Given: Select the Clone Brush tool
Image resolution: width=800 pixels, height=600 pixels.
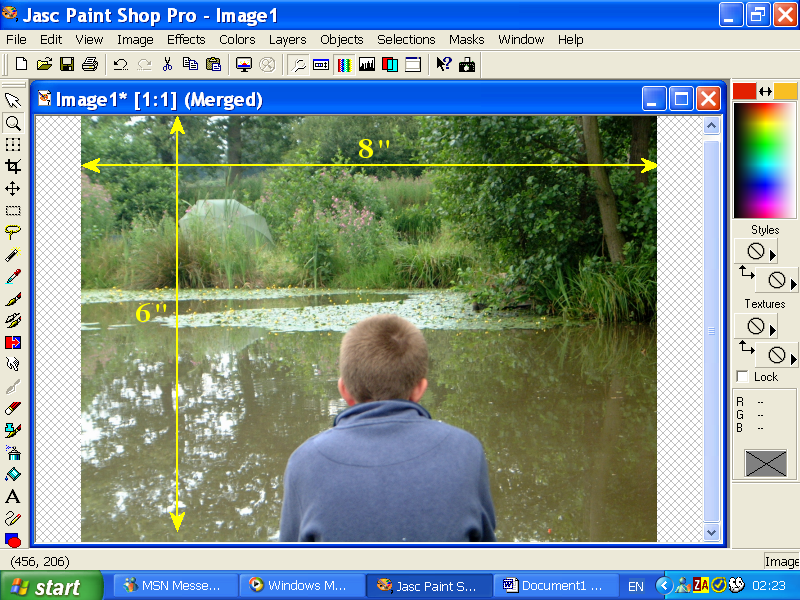Looking at the screenshot, I should point(13,320).
